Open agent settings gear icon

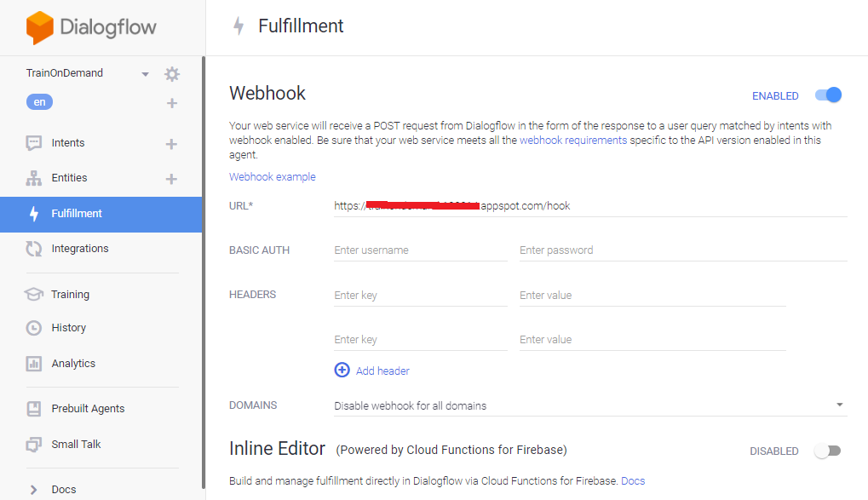click(x=172, y=73)
